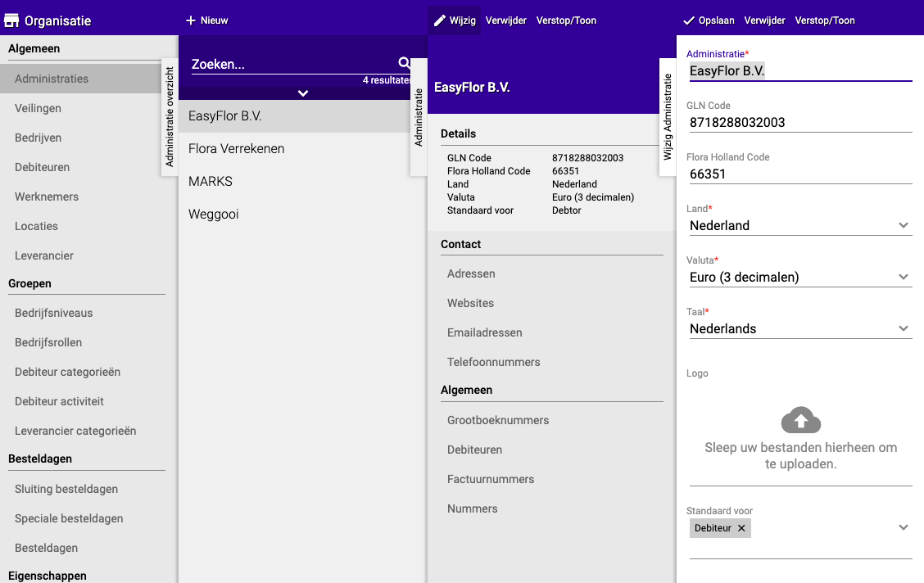Screen dimensions: 924x583
Task: Open Factuurnummers in the details panel
Action: 491,479
